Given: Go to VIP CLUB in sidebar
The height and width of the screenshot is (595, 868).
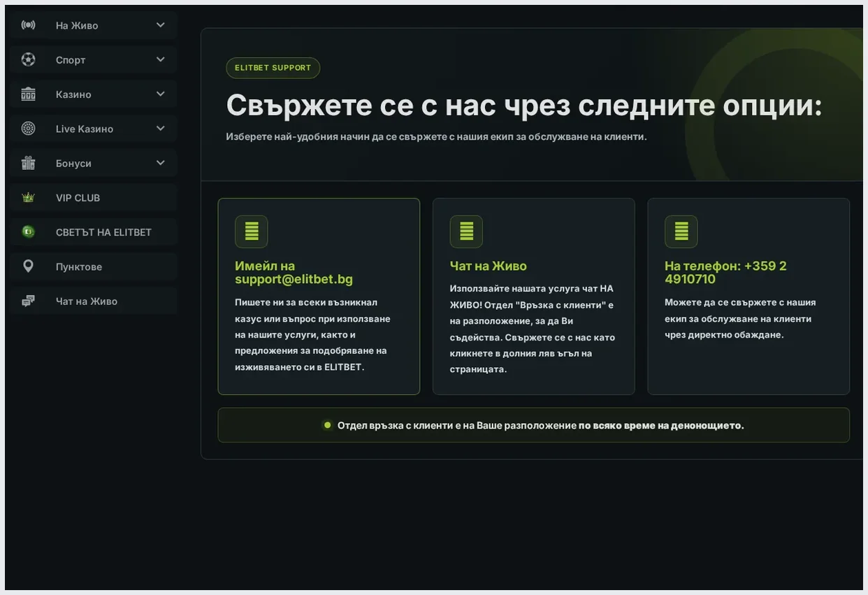Looking at the screenshot, I should [93, 197].
